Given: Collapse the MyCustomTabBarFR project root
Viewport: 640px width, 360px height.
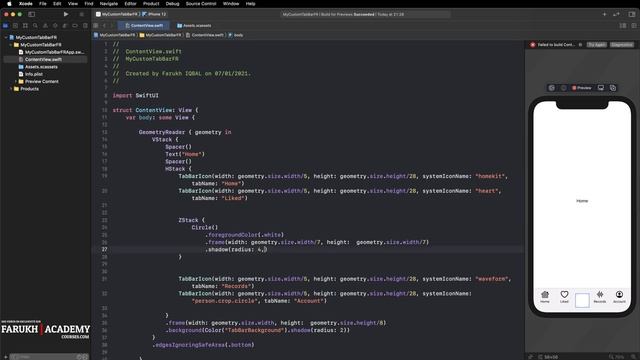Looking at the screenshot, I should [6, 37].
